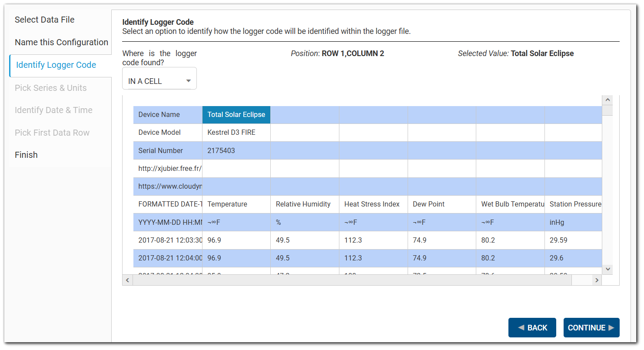Screen dimensions: 644x350
Task: Select the Relative Humidity header cell
Action: coord(305,204)
